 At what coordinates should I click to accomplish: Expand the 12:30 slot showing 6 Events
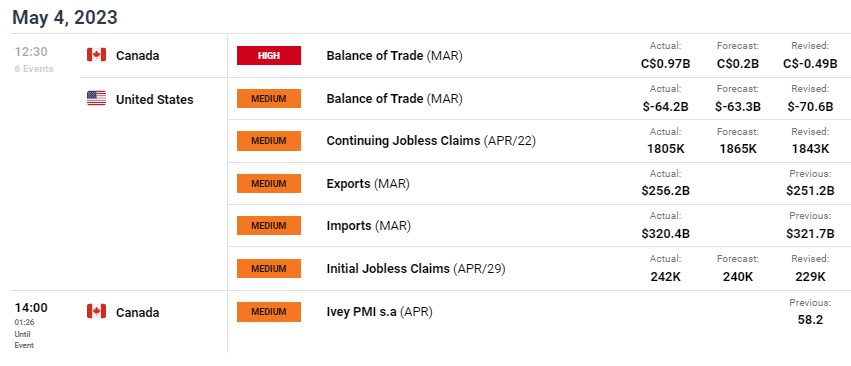click(34, 59)
